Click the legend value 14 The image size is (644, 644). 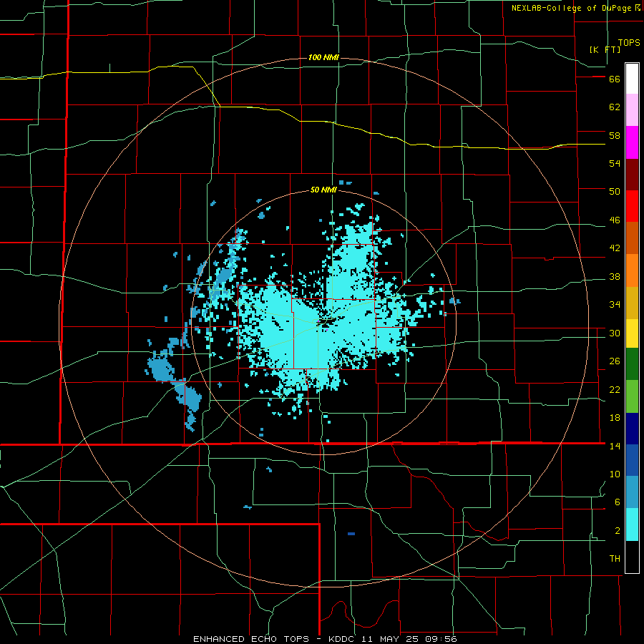(615, 446)
